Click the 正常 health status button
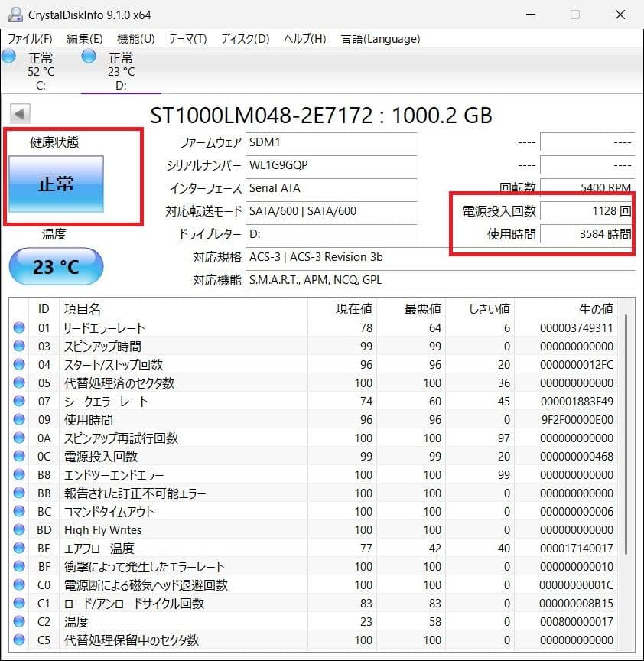The width and height of the screenshot is (644, 661). click(x=56, y=184)
